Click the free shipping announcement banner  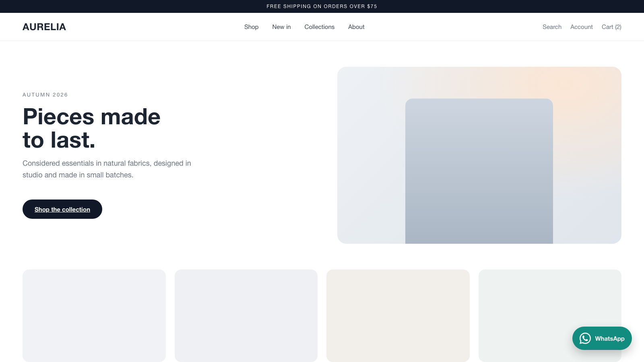pyautogui.click(x=322, y=6)
